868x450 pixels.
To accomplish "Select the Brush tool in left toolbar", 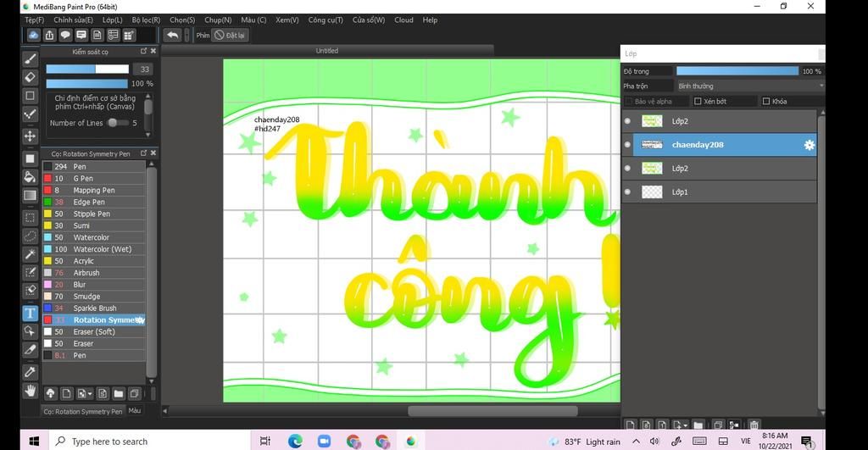I will point(31,58).
